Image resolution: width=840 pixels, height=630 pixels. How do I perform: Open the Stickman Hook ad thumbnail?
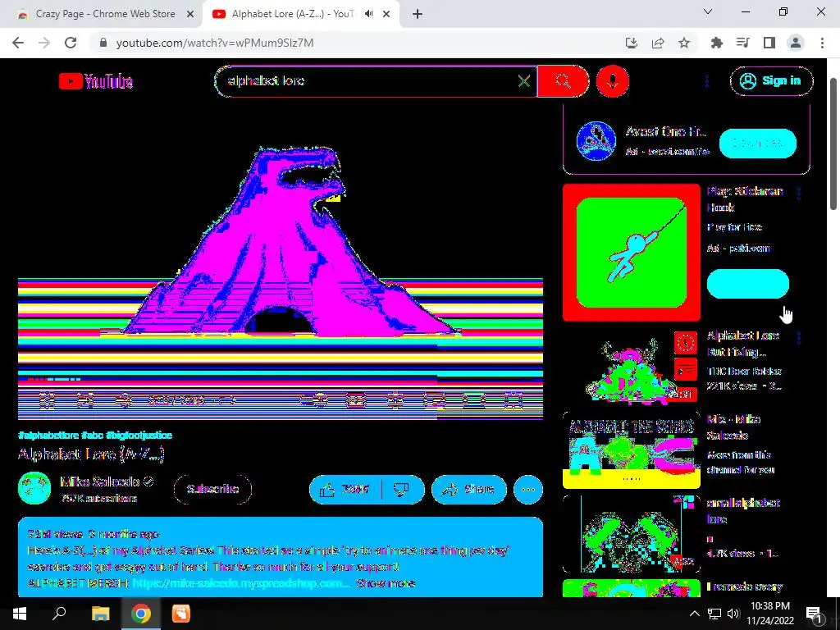[632, 253]
